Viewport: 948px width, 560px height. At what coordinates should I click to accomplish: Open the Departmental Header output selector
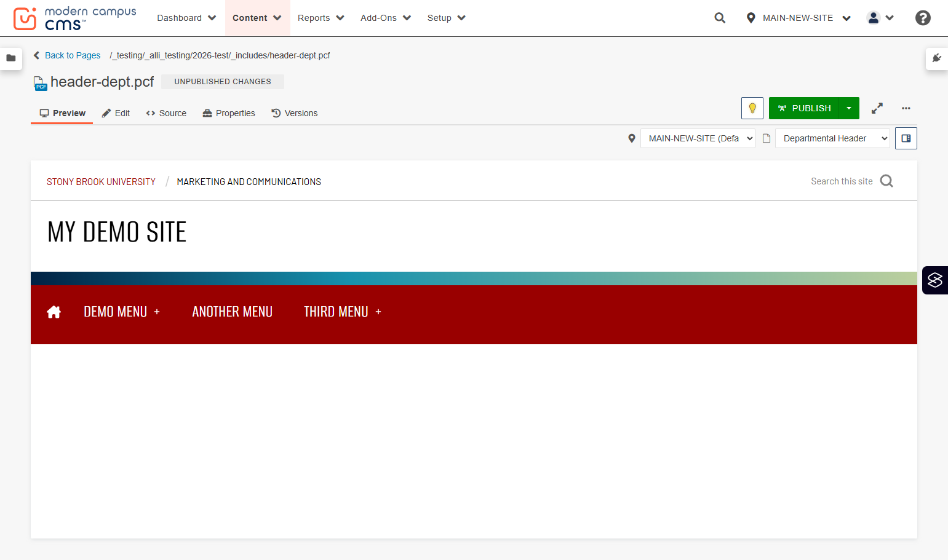(x=832, y=138)
